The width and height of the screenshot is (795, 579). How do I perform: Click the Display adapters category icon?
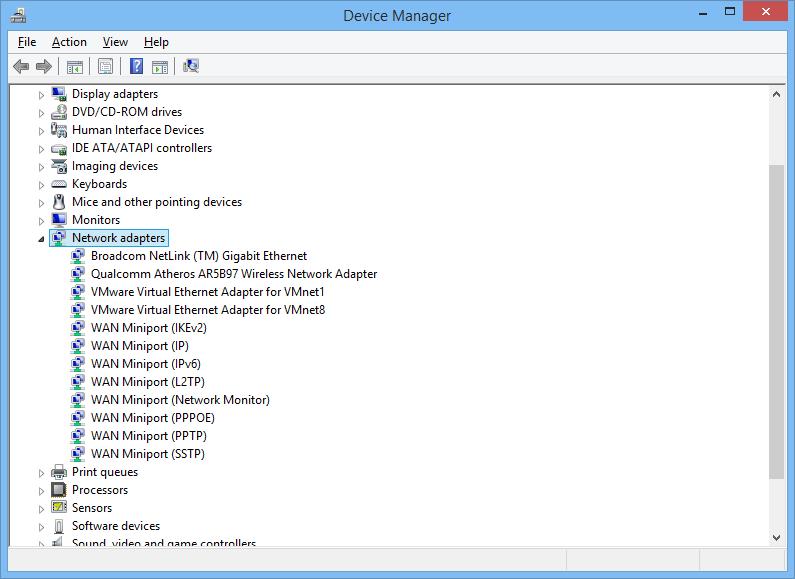[59, 94]
